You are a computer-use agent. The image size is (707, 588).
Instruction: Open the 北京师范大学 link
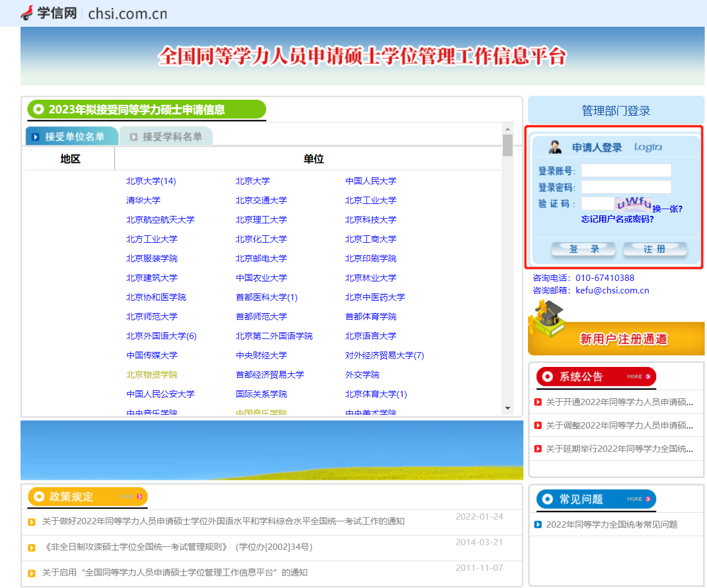[152, 317]
